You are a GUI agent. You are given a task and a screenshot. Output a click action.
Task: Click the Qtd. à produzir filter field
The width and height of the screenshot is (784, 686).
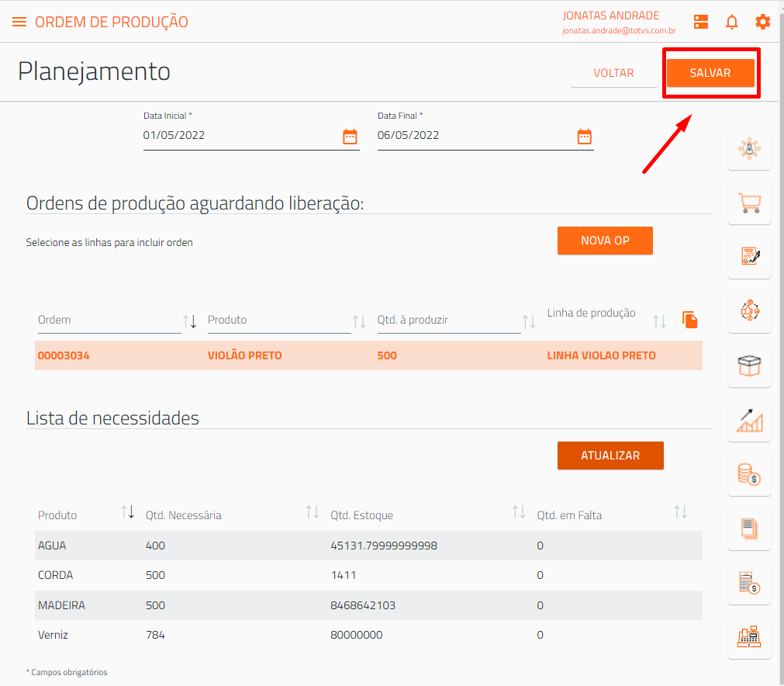coord(449,320)
